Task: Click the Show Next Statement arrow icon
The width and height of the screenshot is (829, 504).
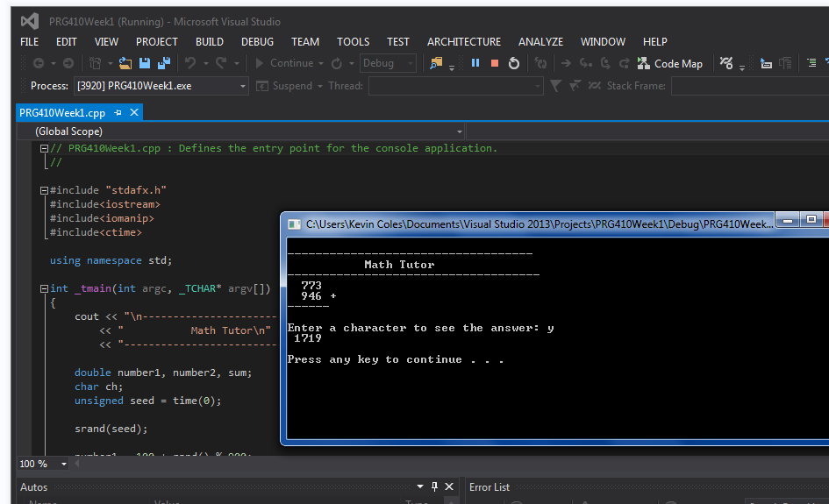Action: coord(566,63)
